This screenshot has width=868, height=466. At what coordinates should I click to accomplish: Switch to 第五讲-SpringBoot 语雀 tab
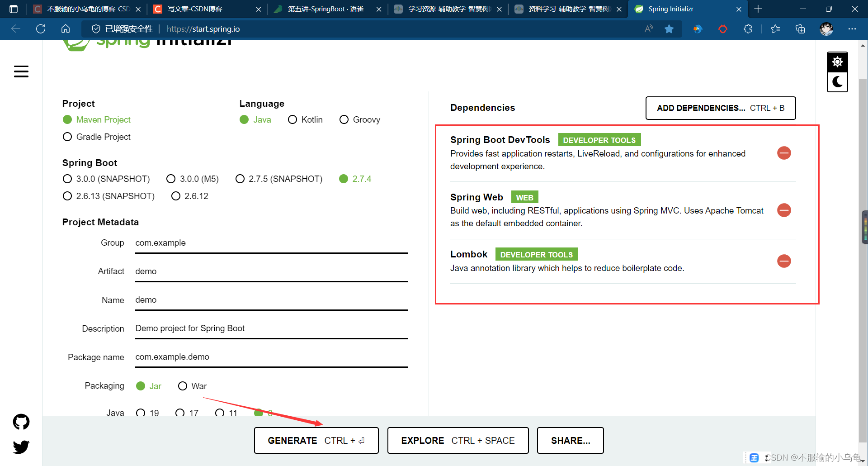pyautogui.click(x=327, y=9)
